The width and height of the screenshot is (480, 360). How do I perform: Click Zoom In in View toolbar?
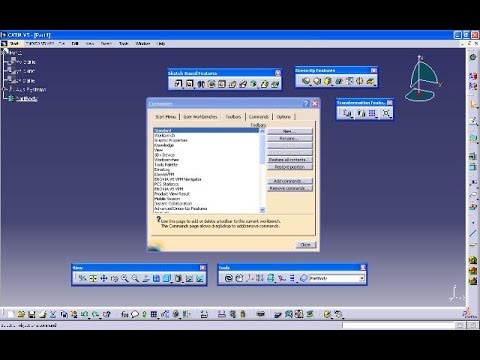coord(125,278)
